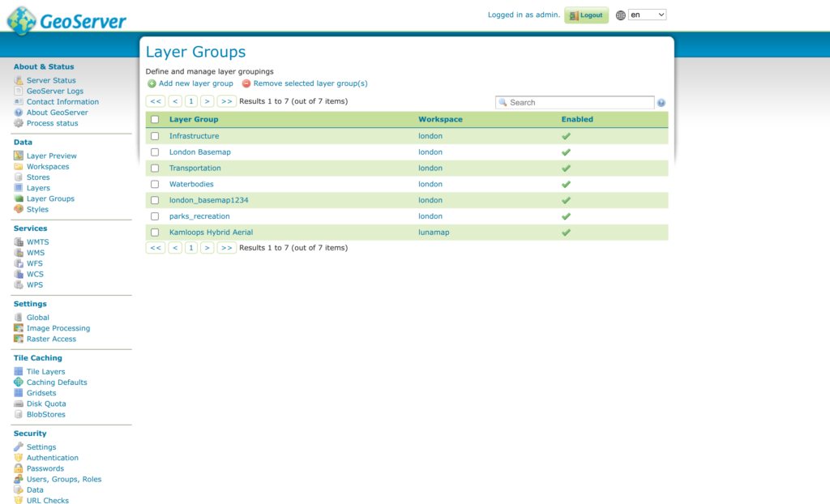Tick the Infrastructure layer group checkbox

pyautogui.click(x=155, y=136)
